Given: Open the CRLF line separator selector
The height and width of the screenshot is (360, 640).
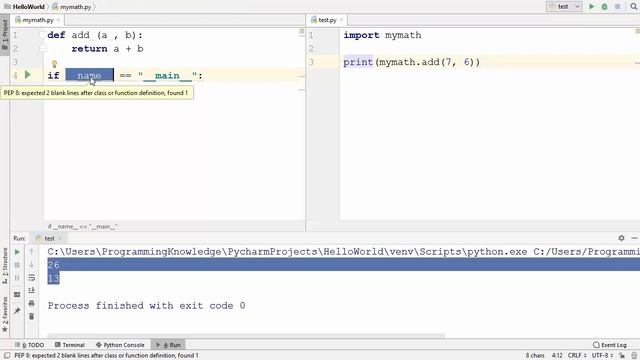Looking at the screenshot, I should [x=577, y=356].
